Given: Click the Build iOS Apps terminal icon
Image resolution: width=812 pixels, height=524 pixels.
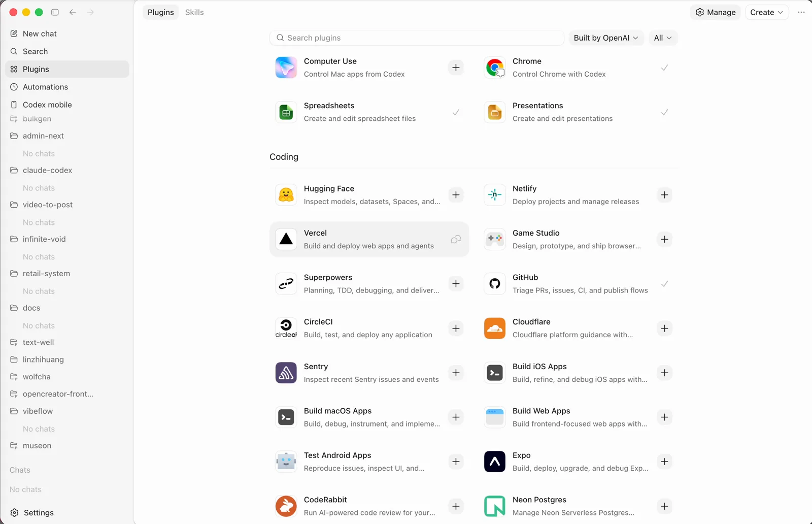Looking at the screenshot, I should pyautogui.click(x=495, y=373).
